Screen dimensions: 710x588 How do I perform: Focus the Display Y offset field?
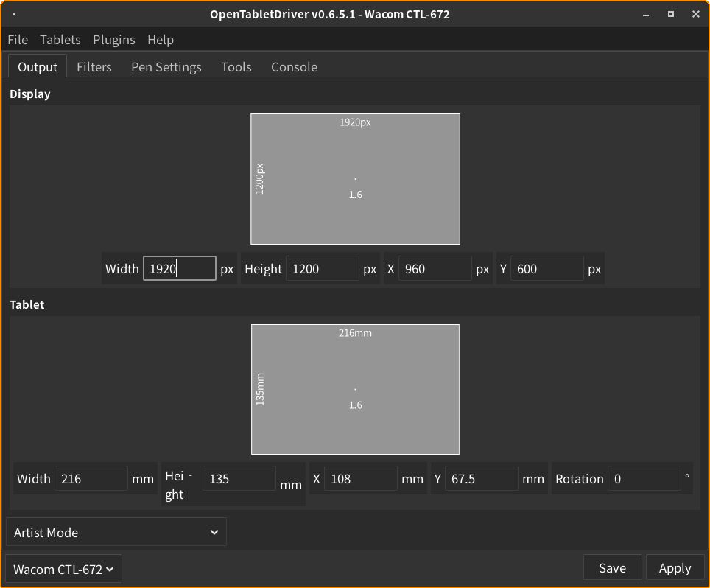[x=547, y=269]
